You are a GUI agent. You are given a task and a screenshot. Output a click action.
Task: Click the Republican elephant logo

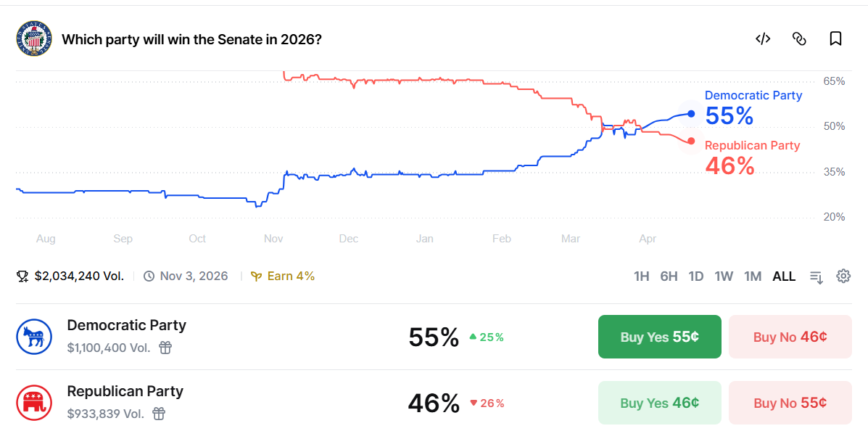(x=34, y=403)
